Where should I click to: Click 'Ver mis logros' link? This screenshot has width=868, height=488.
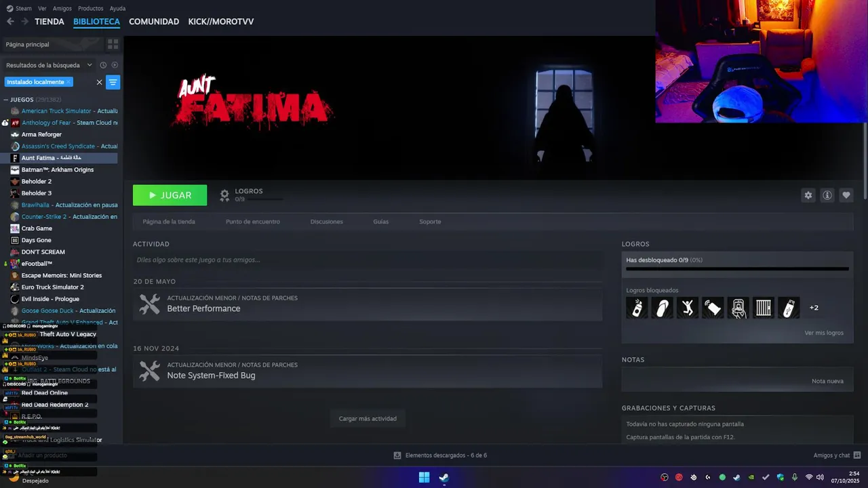tap(824, 333)
